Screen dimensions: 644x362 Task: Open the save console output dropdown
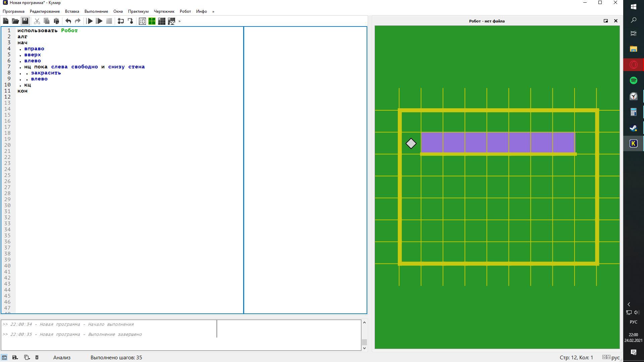15,357
